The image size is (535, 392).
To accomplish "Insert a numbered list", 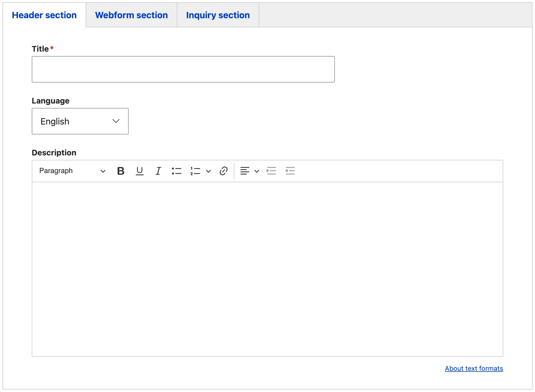I will [195, 171].
